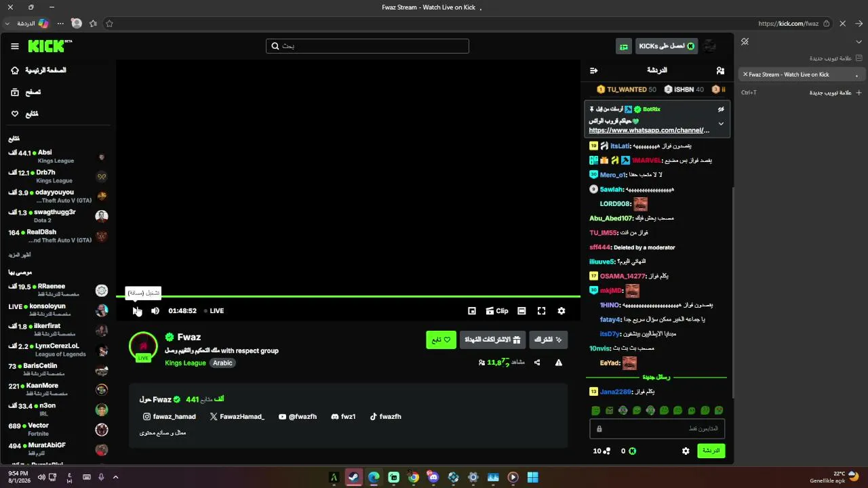Open TU_WANTED top gifter entry

[626, 89]
